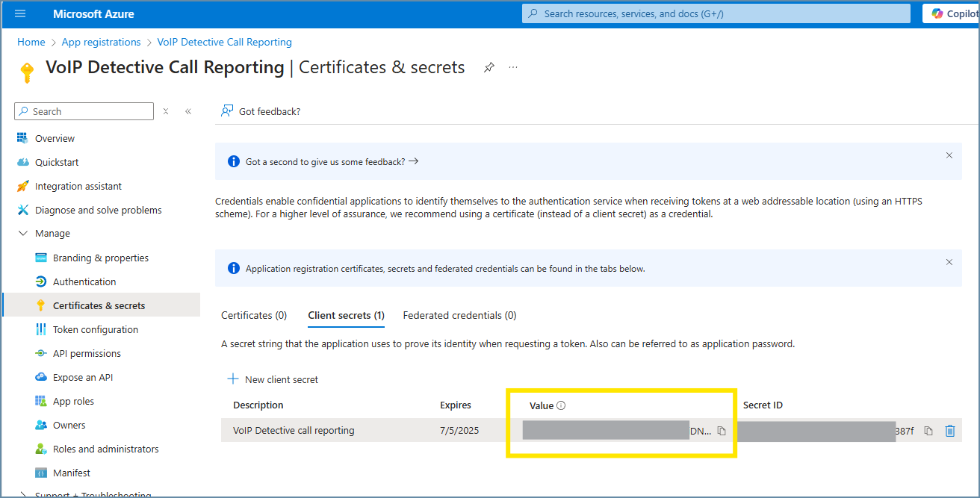
Task: Switch to Certificates (0) tab
Action: point(254,315)
